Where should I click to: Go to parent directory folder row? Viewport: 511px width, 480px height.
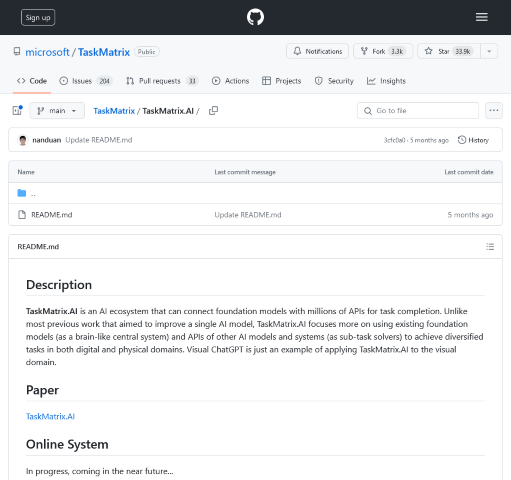click(x=255, y=193)
